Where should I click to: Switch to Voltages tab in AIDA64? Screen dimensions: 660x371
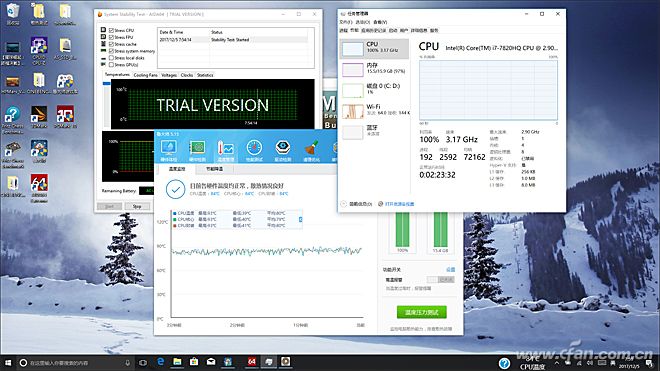(x=169, y=75)
